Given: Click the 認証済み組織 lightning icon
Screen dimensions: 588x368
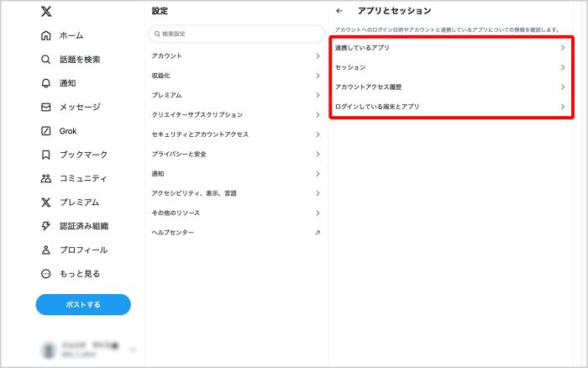Looking at the screenshot, I should pos(46,226).
